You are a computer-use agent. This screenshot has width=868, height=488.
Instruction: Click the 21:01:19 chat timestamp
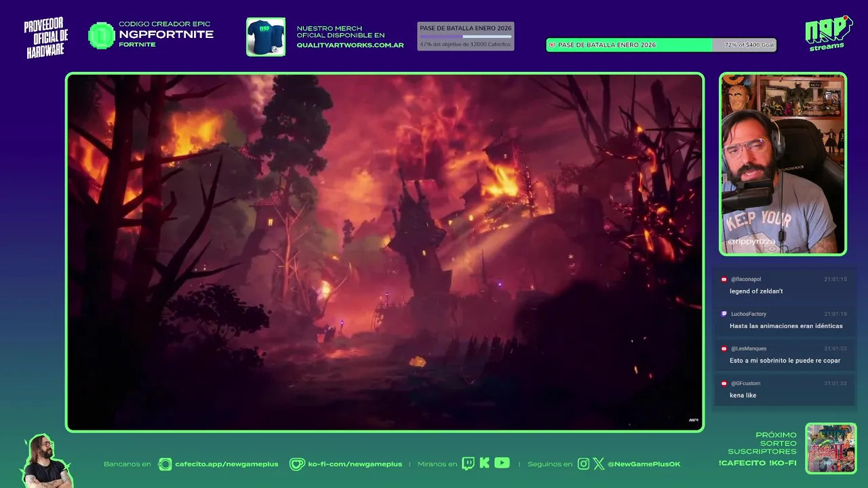(x=835, y=314)
